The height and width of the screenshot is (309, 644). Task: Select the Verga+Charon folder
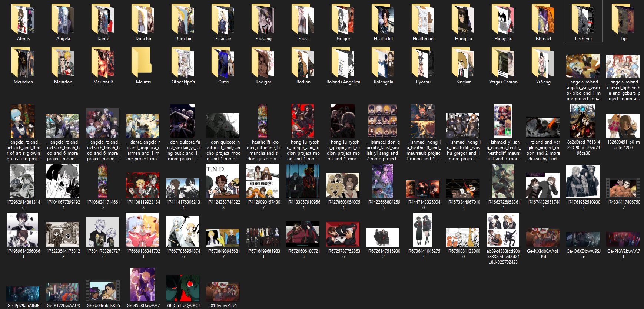[x=503, y=63]
